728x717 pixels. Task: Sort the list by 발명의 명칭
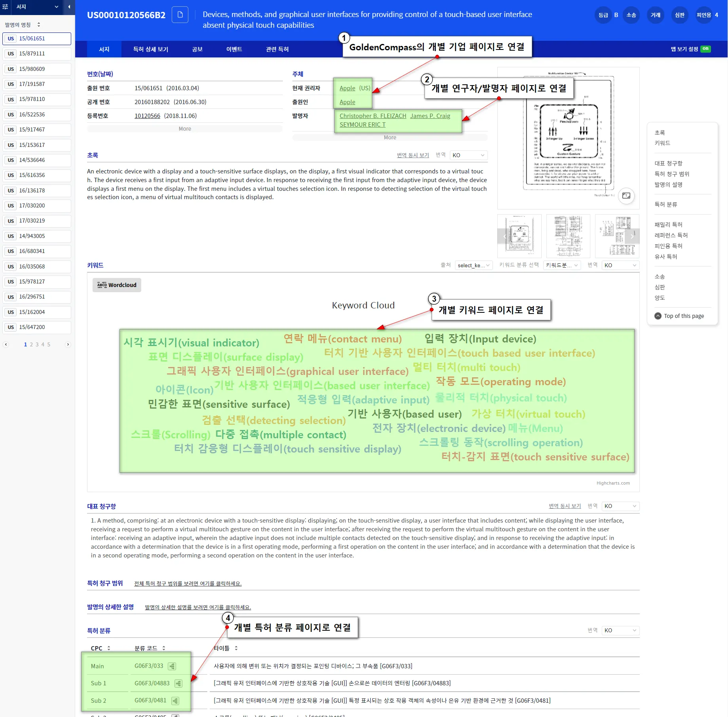point(39,25)
